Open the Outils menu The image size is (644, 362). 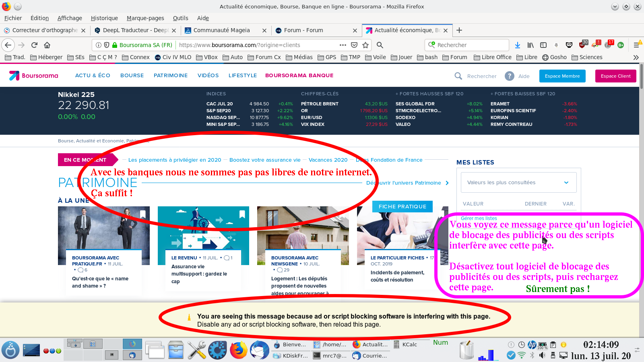[180, 18]
